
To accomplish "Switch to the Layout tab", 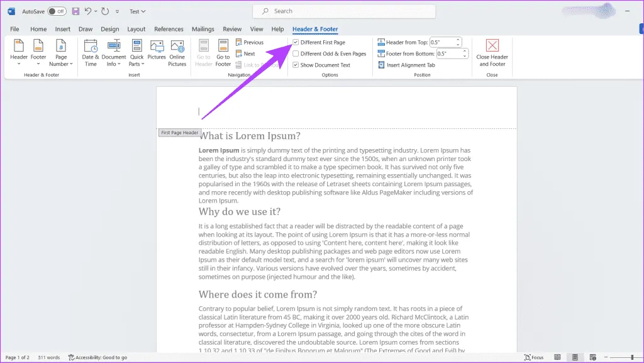I will tap(136, 29).
